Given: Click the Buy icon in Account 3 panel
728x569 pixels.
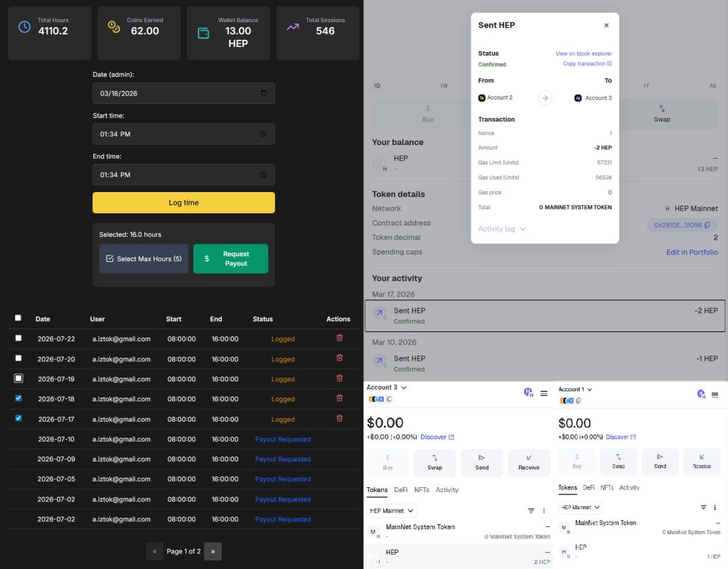Looking at the screenshot, I should pos(388,462).
